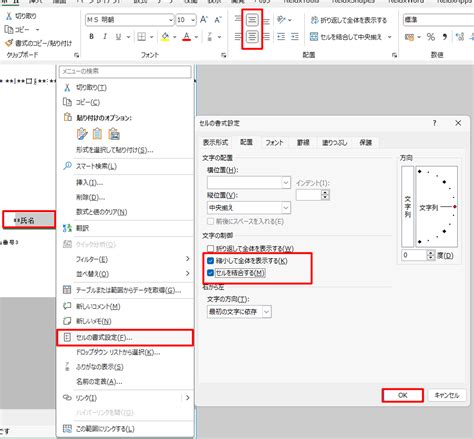Expand the Filter (E) submenu
Image resolution: width=474 pixels, height=439 pixels.
(x=125, y=259)
